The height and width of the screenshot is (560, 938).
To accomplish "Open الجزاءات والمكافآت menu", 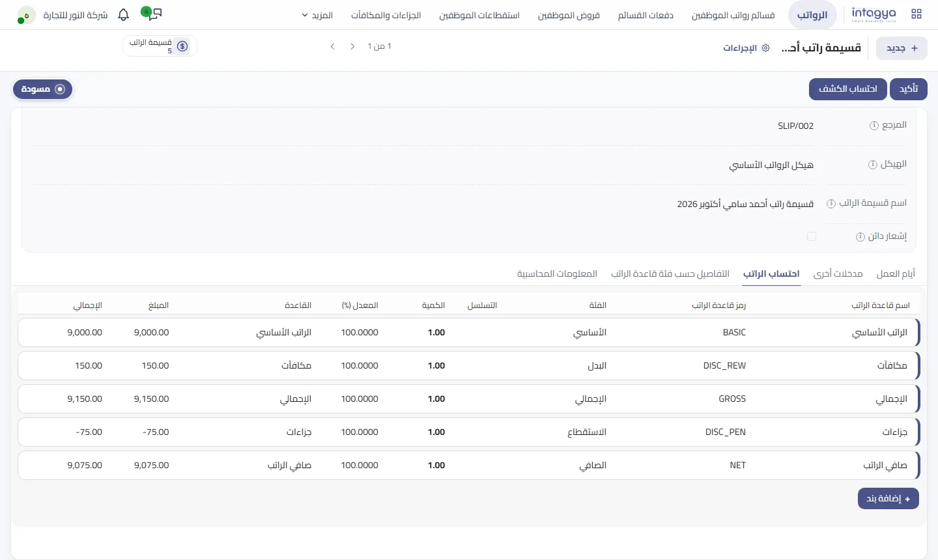I will pyautogui.click(x=386, y=15).
